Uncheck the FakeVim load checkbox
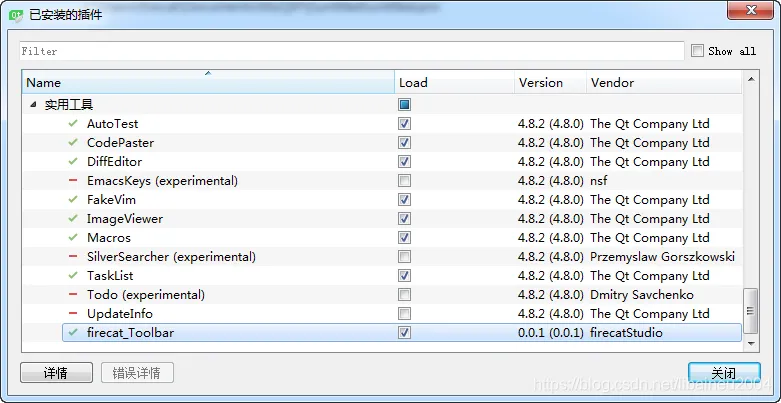The height and width of the screenshot is (403, 781). (404, 200)
